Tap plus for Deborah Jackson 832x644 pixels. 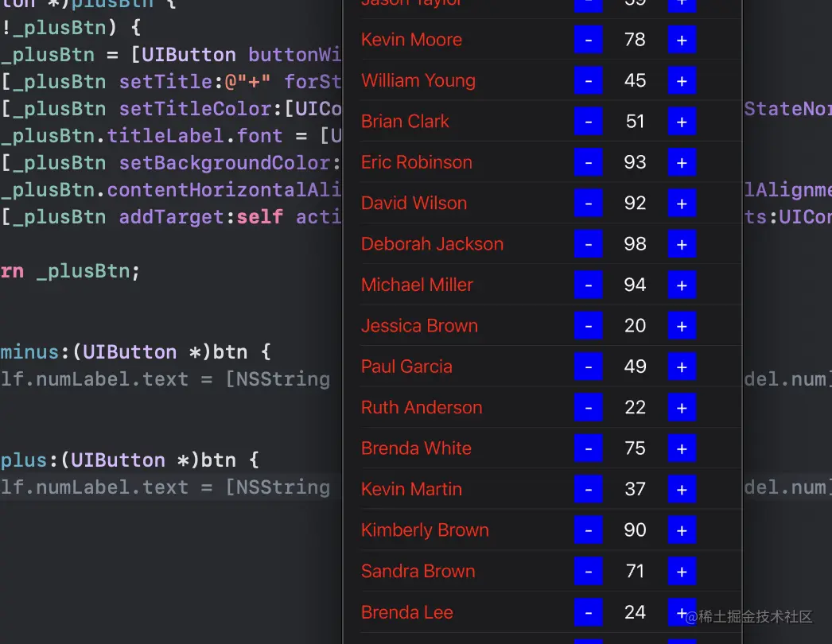click(x=682, y=244)
